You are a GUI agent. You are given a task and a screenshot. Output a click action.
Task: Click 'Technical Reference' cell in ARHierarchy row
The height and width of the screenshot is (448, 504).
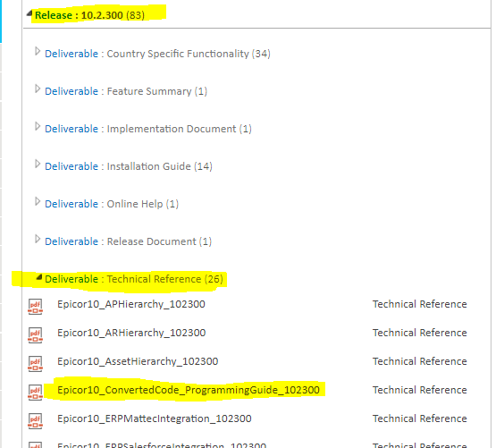pos(420,333)
